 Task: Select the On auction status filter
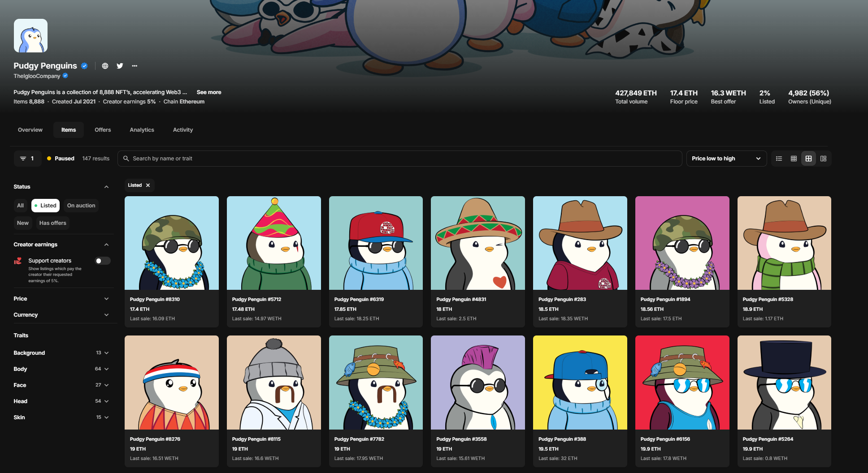81,206
